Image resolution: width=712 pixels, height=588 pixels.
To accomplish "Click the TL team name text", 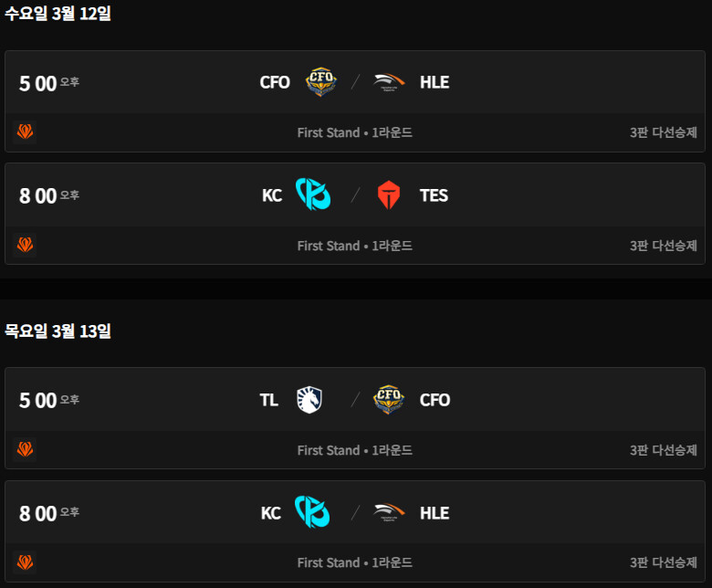I will [269, 400].
